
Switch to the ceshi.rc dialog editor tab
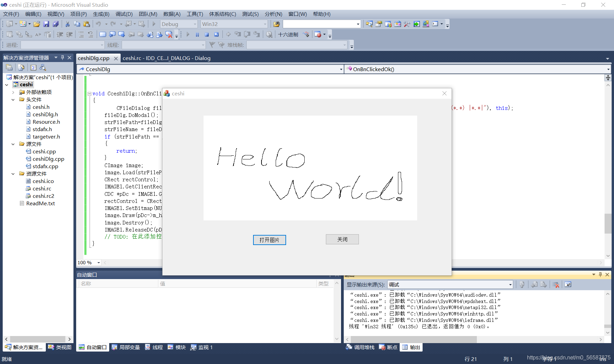166,58
